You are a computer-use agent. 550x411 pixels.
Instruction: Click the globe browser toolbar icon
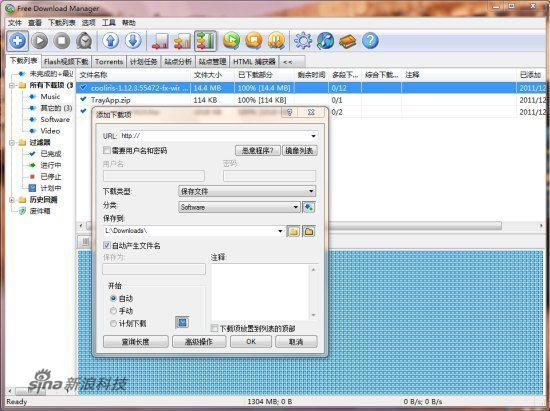325,41
